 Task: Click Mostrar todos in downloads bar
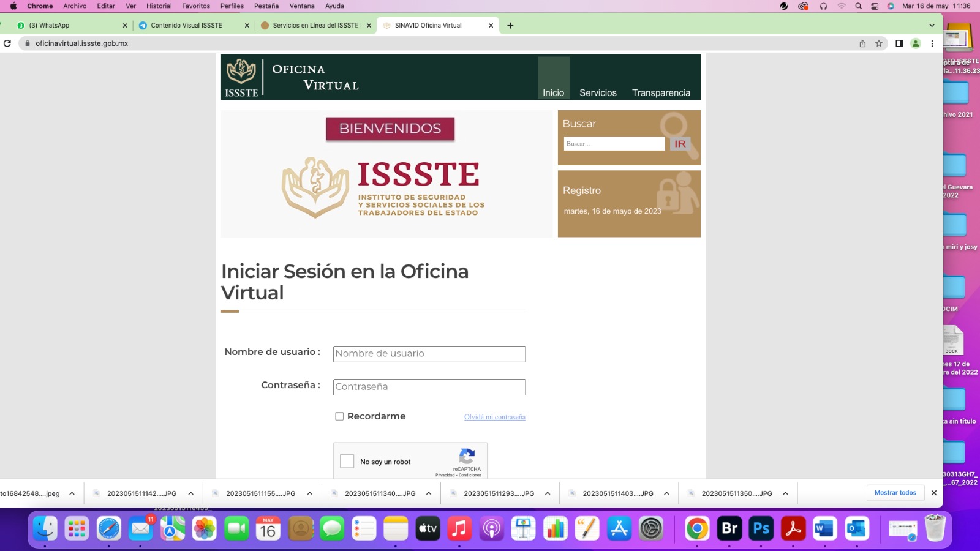(895, 493)
